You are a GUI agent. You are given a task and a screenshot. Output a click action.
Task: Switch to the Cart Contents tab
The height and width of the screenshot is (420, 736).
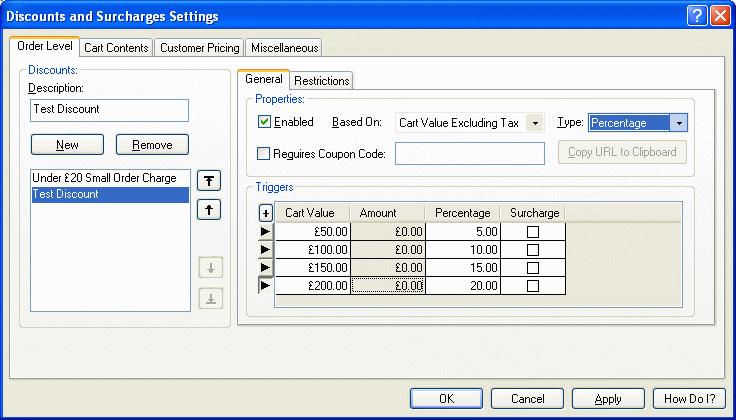(x=116, y=47)
